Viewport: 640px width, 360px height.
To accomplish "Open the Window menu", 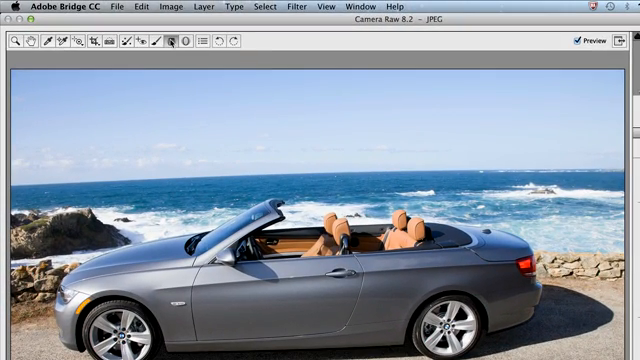I will coord(360,7).
